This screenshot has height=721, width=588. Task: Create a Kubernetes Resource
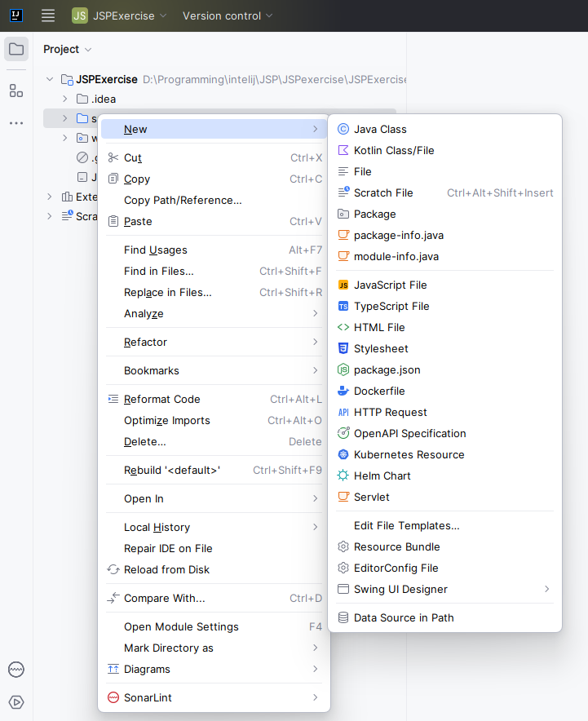[444, 454]
